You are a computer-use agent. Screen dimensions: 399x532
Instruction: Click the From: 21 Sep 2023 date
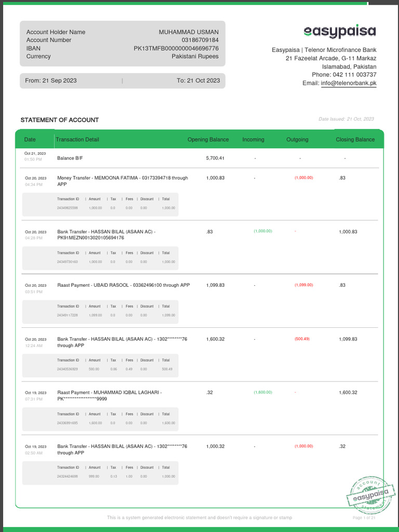[x=51, y=81]
